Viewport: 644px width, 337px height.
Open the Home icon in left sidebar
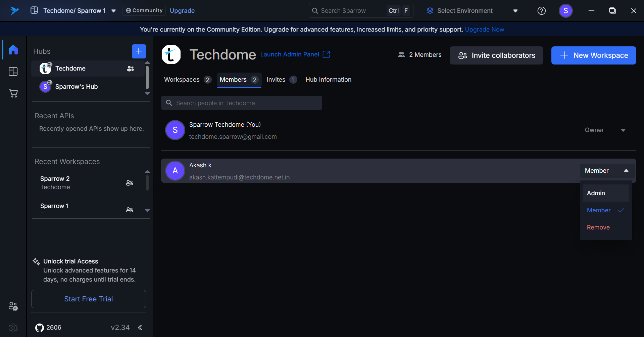click(13, 50)
